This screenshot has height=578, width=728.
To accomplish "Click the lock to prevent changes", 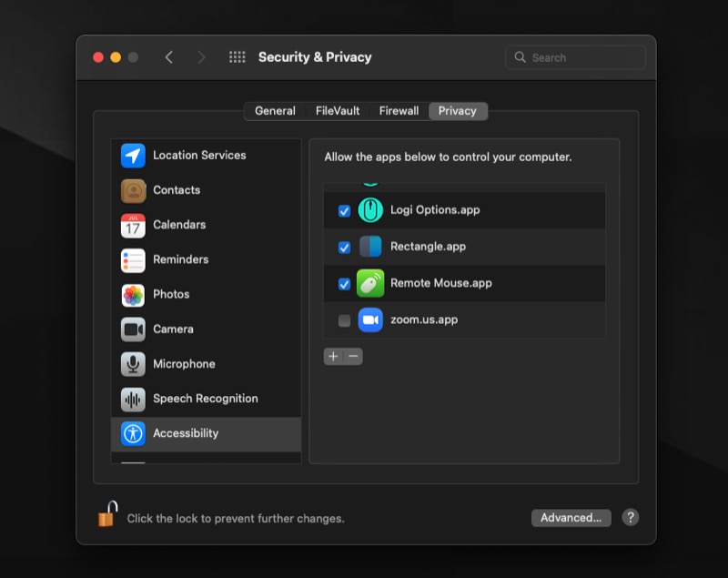I will click(x=107, y=515).
